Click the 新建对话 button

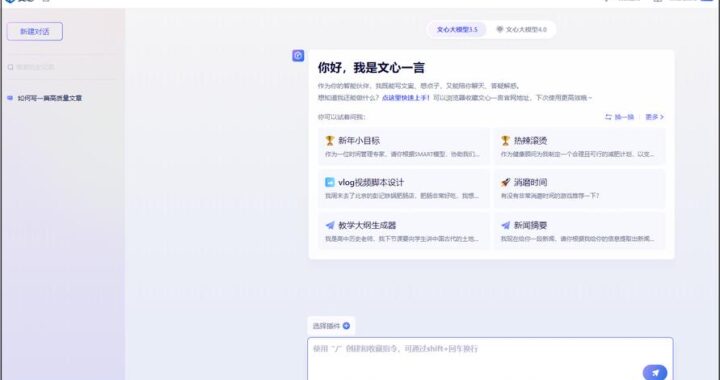[35, 32]
